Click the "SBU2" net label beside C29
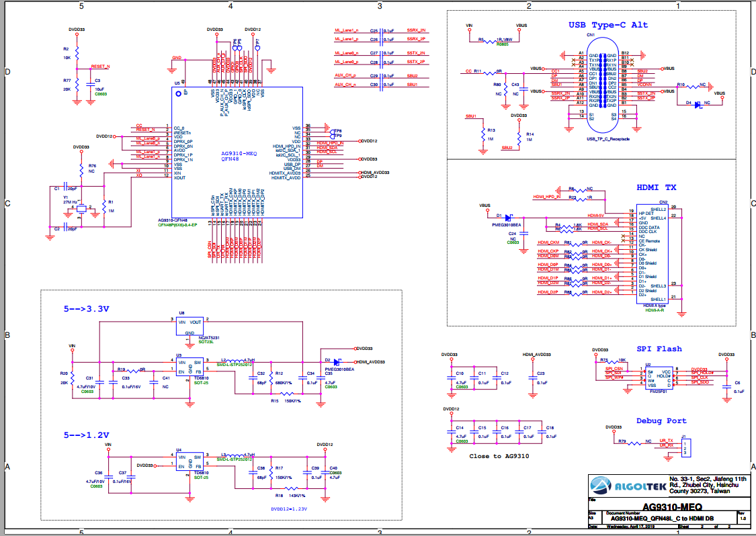 click(x=412, y=76)
